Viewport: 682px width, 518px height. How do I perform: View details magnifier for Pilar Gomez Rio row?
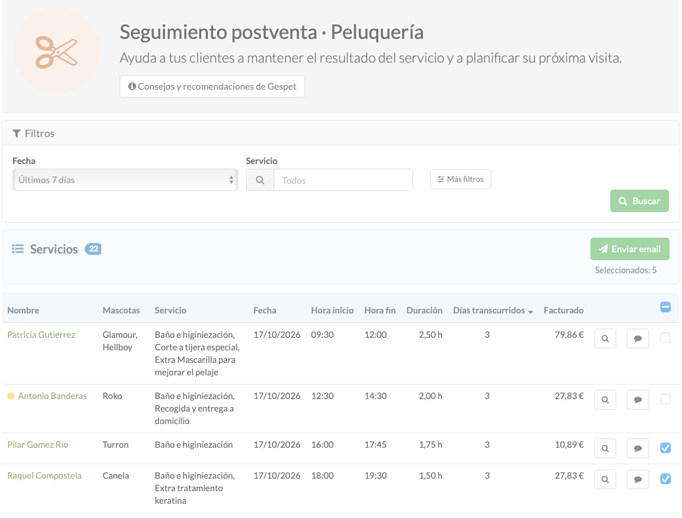click(605, 448)
